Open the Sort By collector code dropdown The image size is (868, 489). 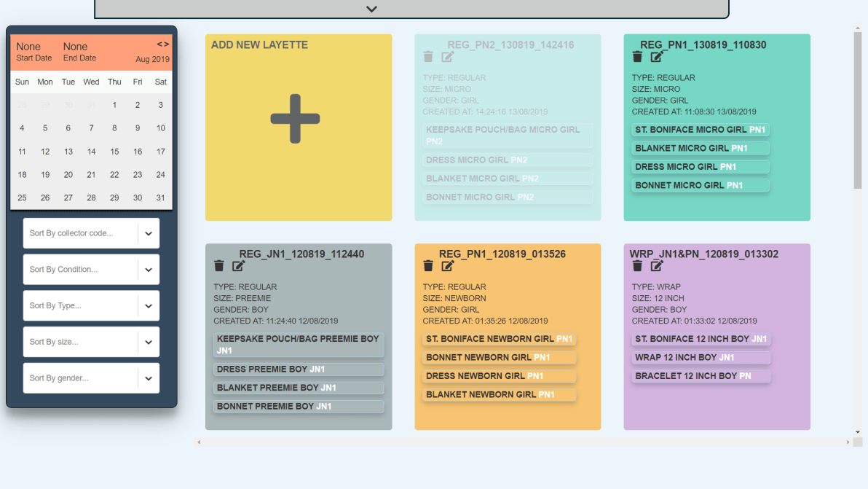tap(148, 234)
